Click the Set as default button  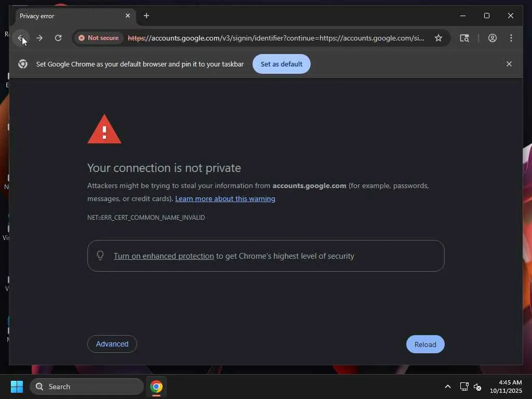pos(281,64)
